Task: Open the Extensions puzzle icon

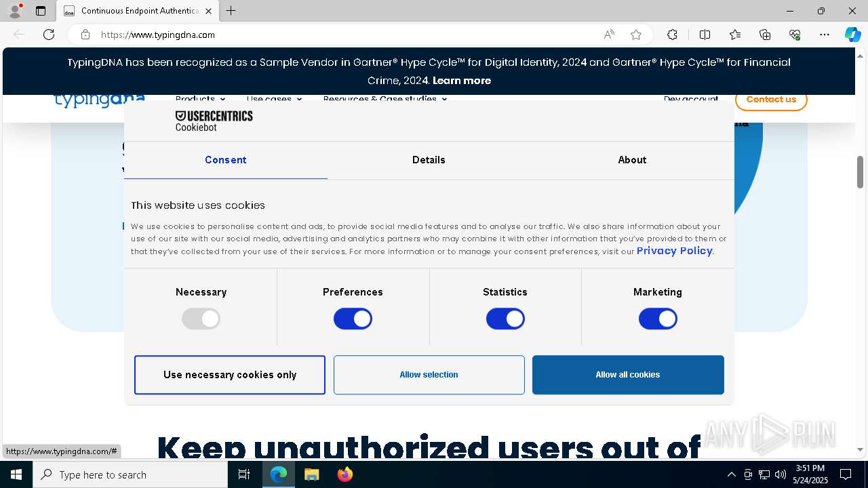Action: pos(672,35)
